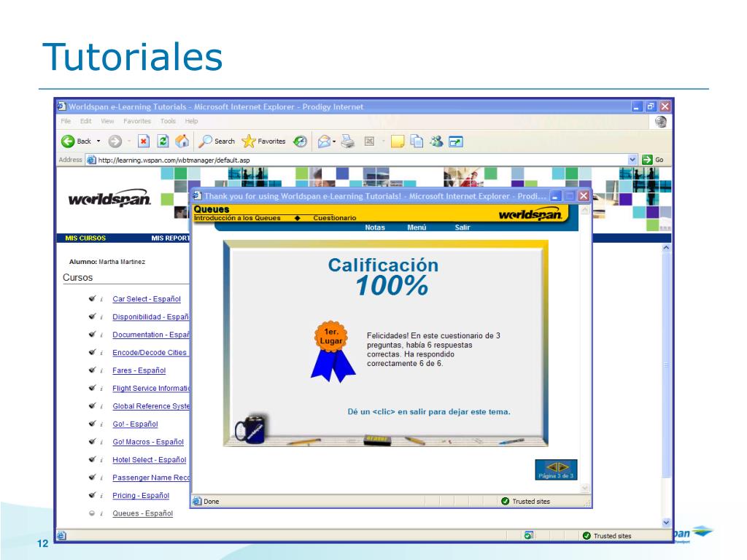747x560 pixels.
Task: Open the Mail icon dropdown arrow
Action: [x=334, y=141]
